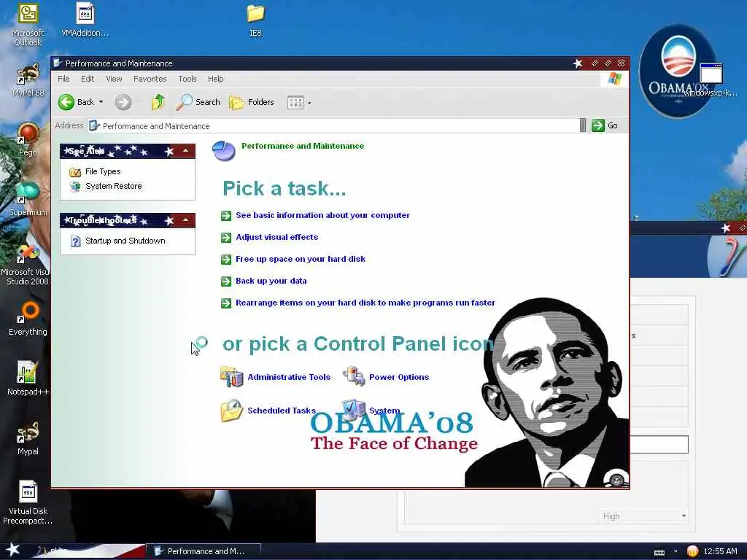This screenshot has height=560, width=747.
Task: Open the Edit menu
Action: click(88, 79)
